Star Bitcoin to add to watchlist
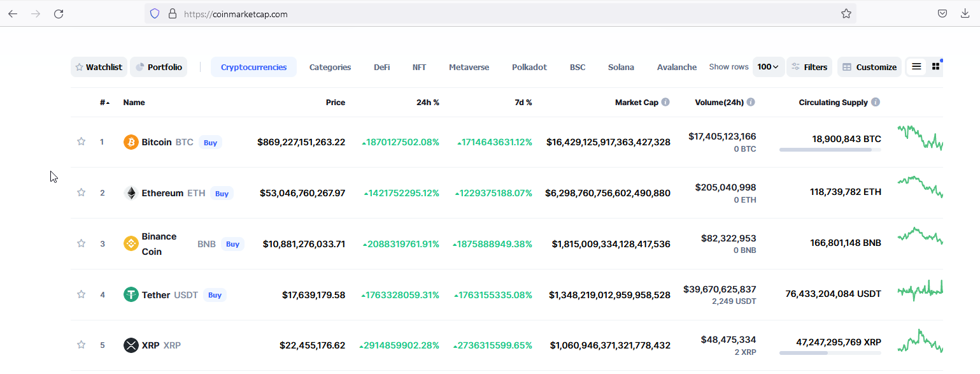Image resolution: width=980 pixels, height=374 pixels. point(81,141)
